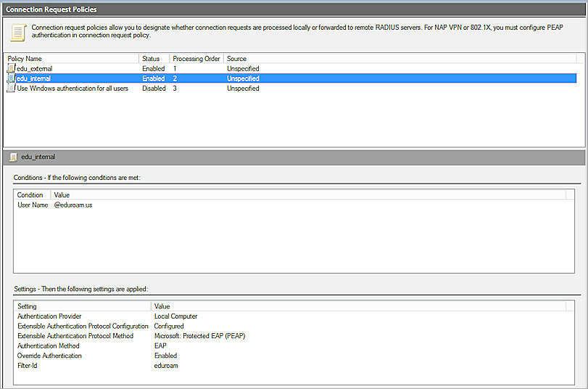Screen dimensions: 588x389
Task: Click the Use Windows authentication policy icon
Action: point(11,88)
